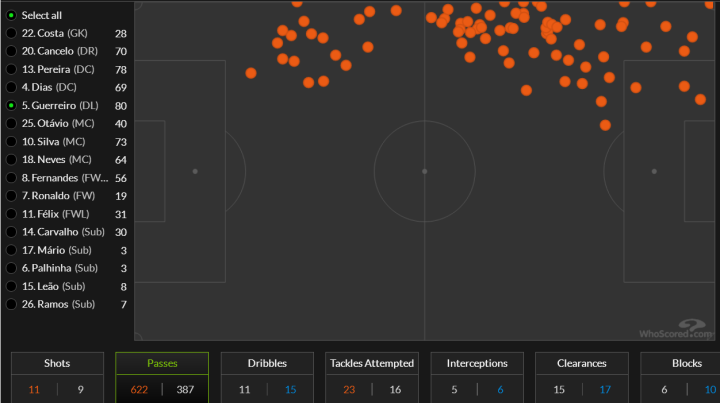Switch to the Passes stat tab

click(x=162, y=364)
